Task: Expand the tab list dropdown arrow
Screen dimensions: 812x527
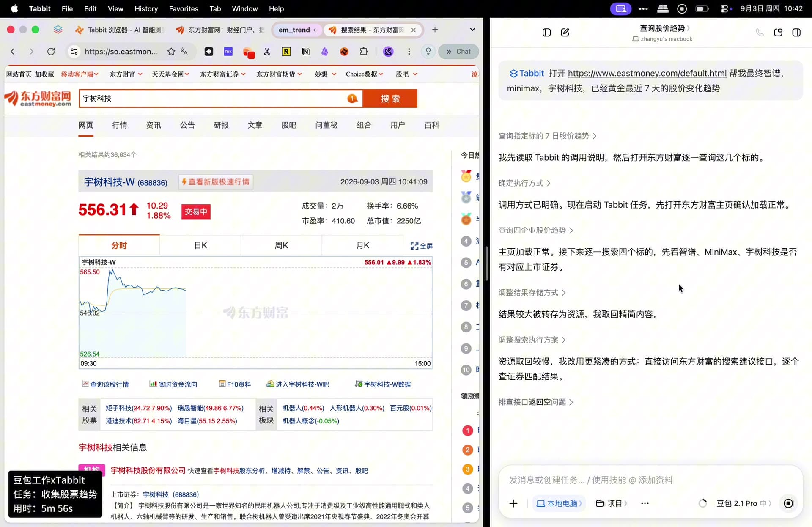Action: (x=472, y=30)
